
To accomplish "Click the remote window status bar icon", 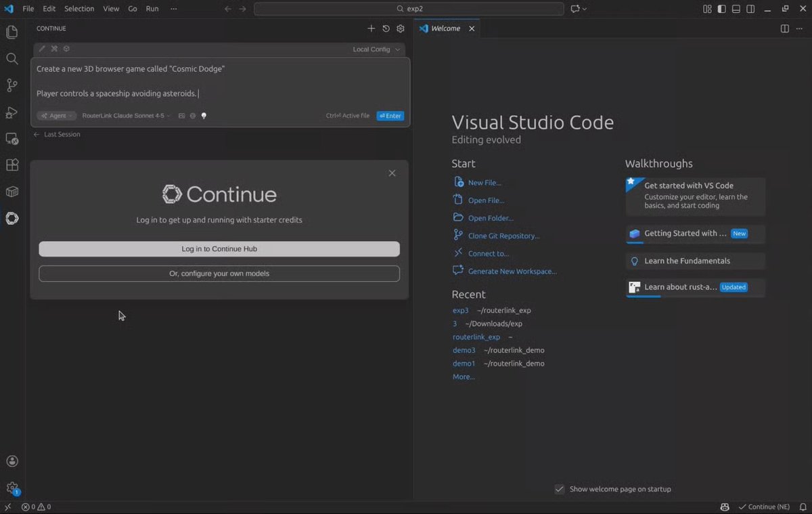I will pyautogui.click(x=8, y=507).
